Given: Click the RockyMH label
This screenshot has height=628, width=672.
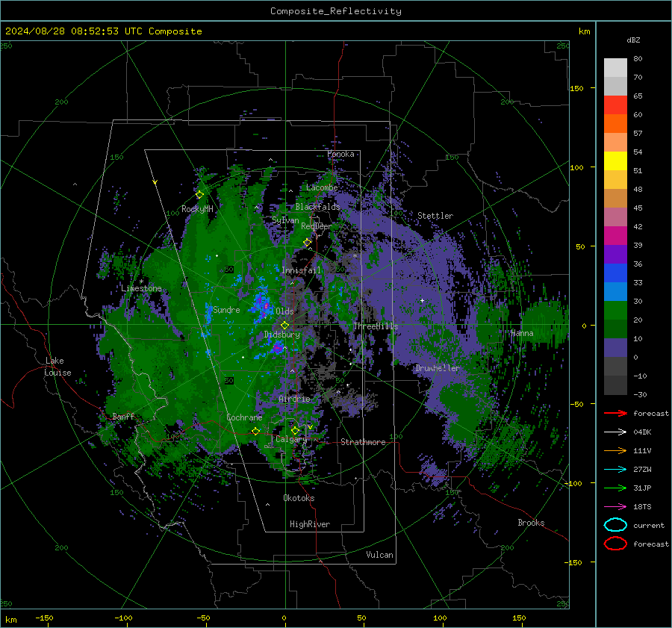Looking at the screenshot, I should [197, 209].
